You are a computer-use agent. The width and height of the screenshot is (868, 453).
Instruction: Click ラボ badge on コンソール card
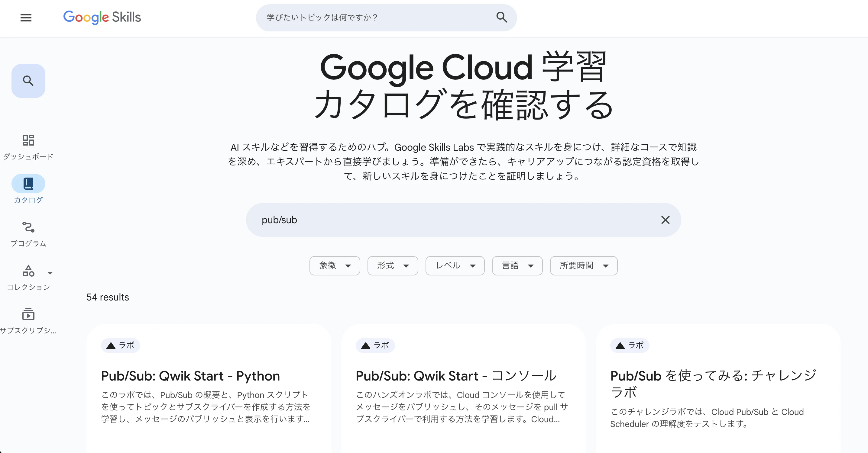pyautogui.click(x=375, y=345)
